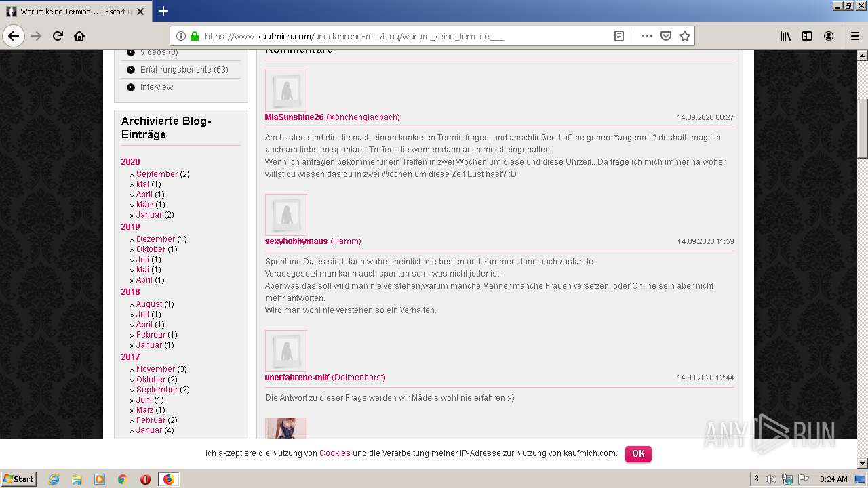This screenshot has width=868, height=488.
Task: Open the Opera taskbar icon
Action: point(145,479)
